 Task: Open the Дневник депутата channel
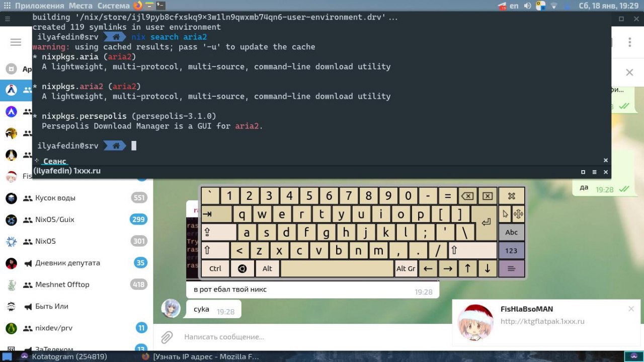(76, 263)
